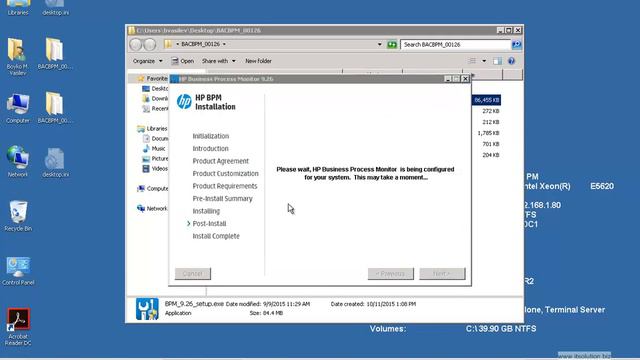
Task: Select the BACBPM_00 folder beside Computer icon
Action: (55, 108)
